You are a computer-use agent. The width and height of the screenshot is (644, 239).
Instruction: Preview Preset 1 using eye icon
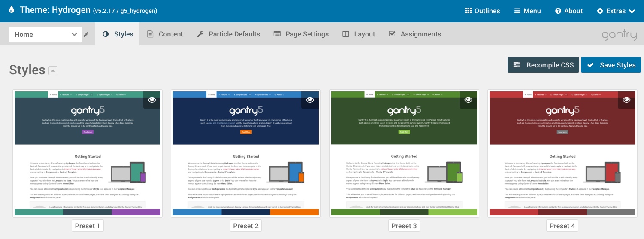pos(152,100)
